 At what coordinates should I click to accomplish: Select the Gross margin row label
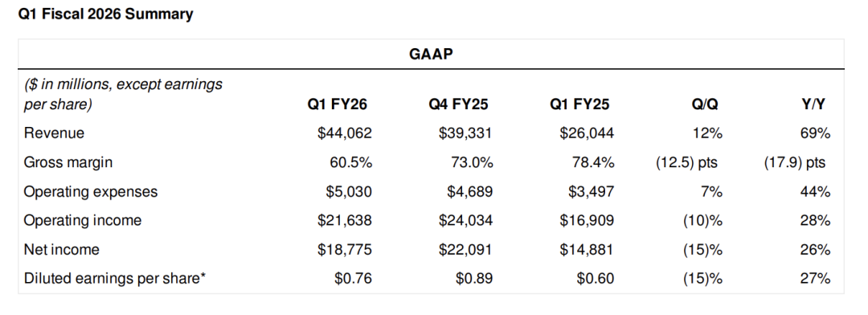click(x=68, y=163)
